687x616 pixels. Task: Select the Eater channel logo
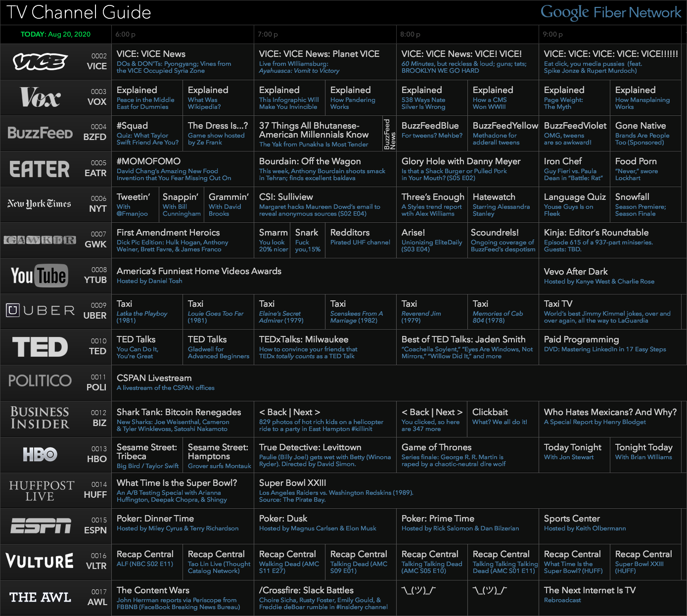(x=39, y=168)
